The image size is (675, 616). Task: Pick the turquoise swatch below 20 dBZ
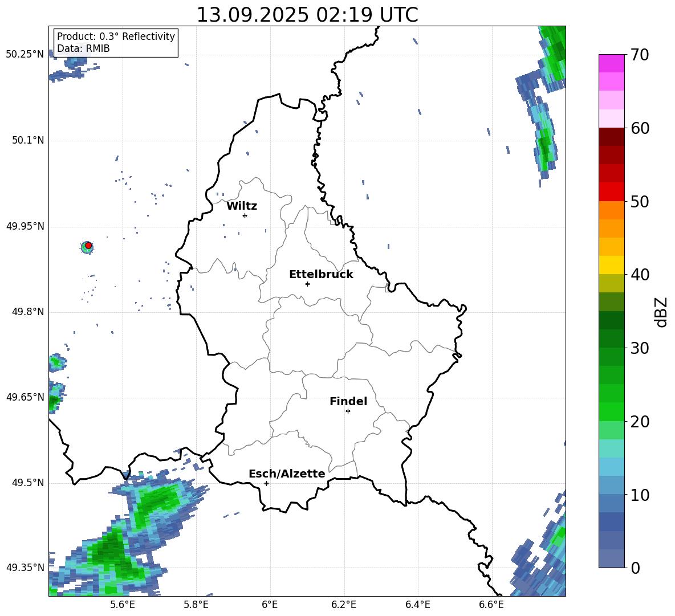(611, 448)
